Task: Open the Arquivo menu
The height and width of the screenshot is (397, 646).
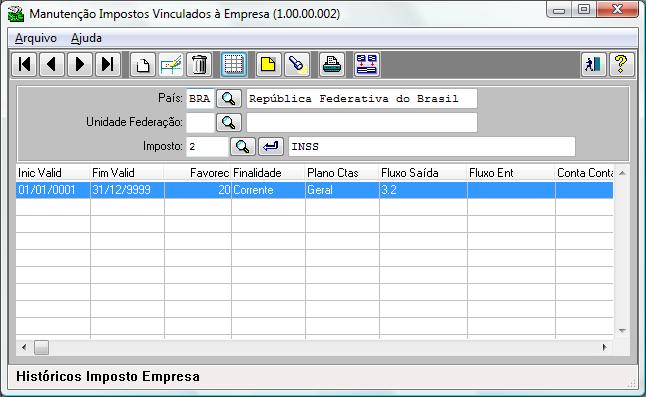Action: (x=36, y=38)
